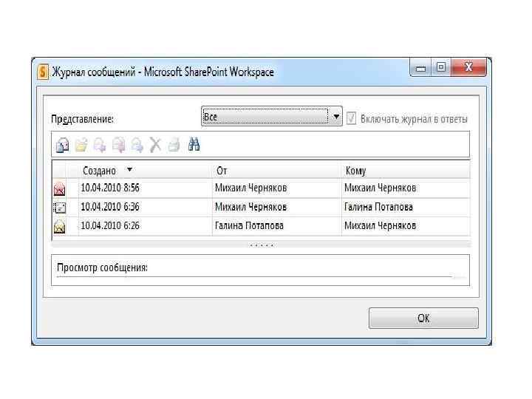Click the dimmed reply toolbar icon
This screenshot has height=399, width=532.
tap(100, 146)
